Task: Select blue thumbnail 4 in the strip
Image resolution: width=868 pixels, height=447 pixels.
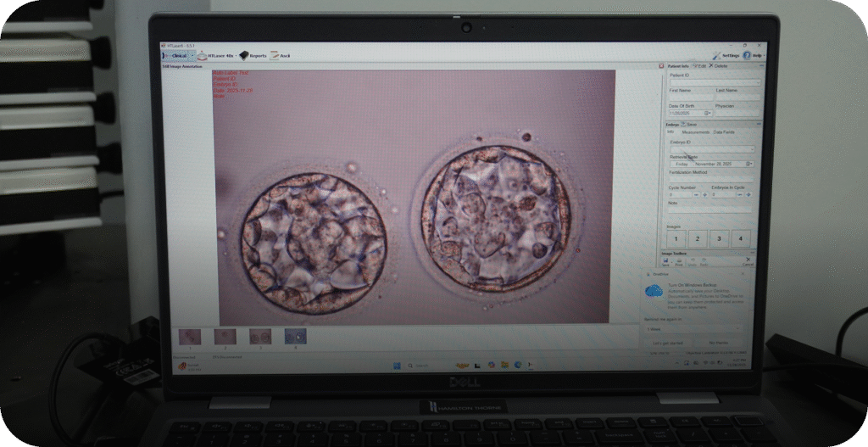Action: 296,336
